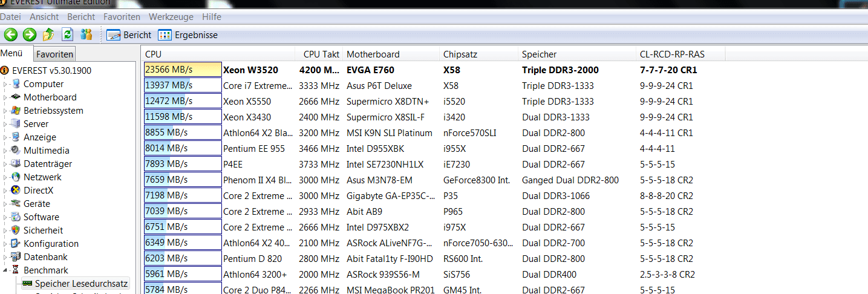Click the Sicherheit shield icon

pyautogui.click(x=16, y=230)
